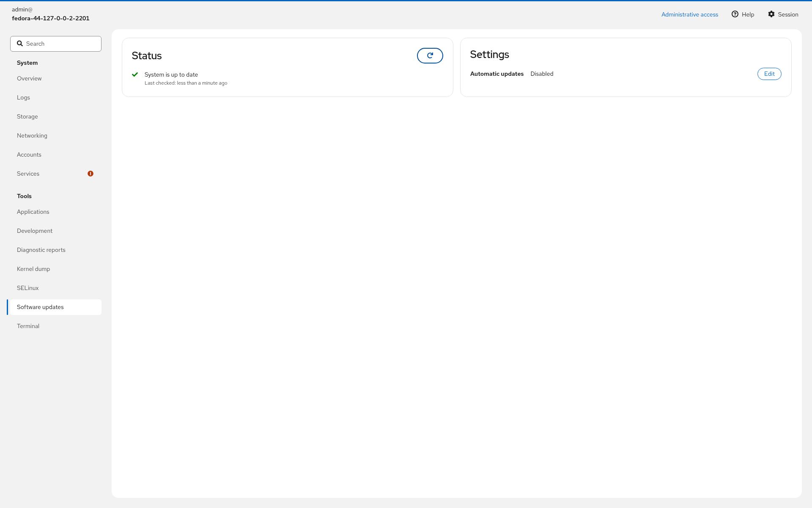Screen dimensions: 812x508
Task: Open the Accounts page
Action: [x=54, y=155]
